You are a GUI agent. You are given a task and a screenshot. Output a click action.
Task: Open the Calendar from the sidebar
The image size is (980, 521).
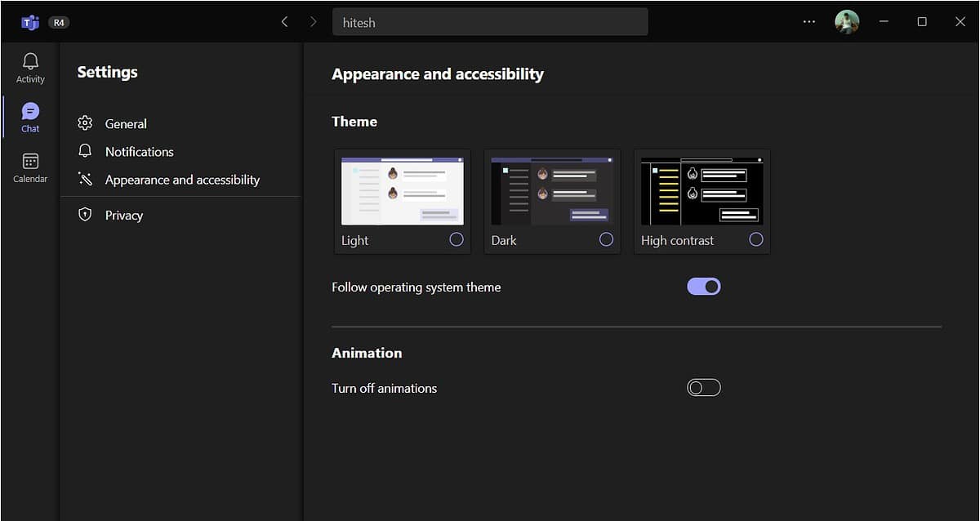(x=29, y=167)
